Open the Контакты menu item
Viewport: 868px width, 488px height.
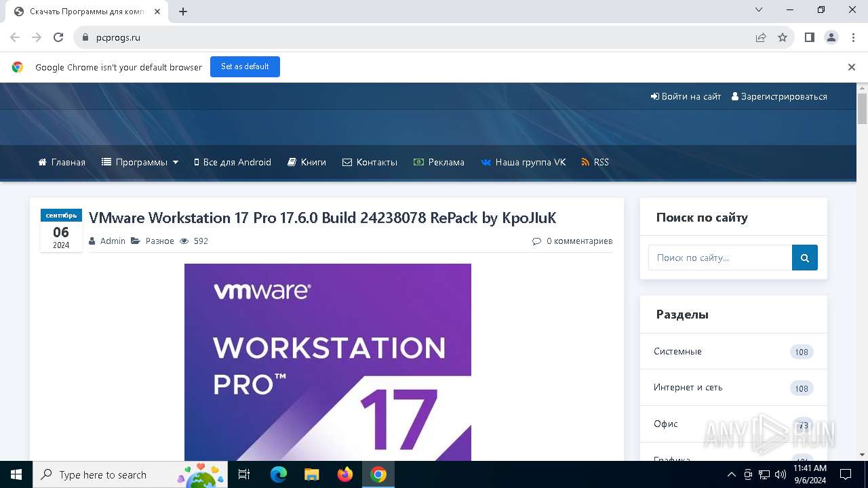370,162
